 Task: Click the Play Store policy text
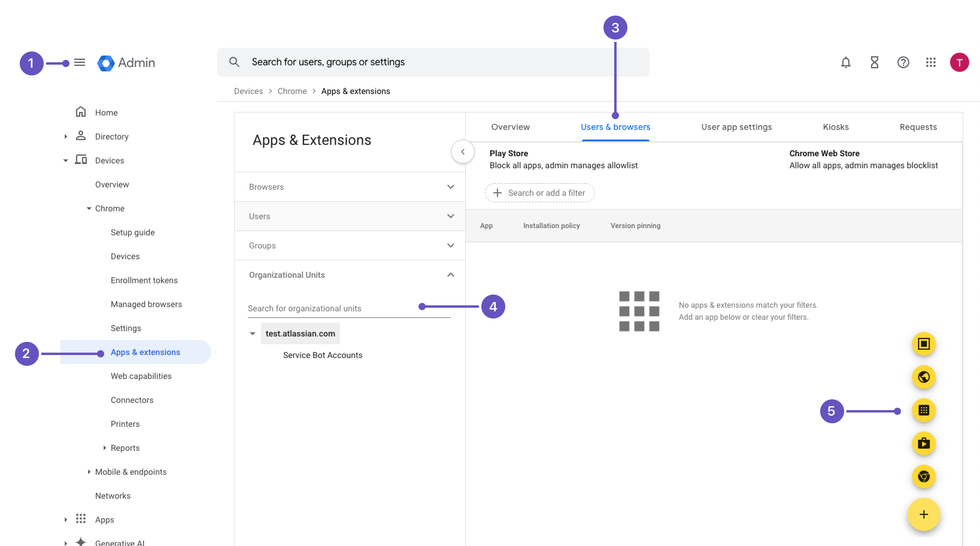[563, 166]
